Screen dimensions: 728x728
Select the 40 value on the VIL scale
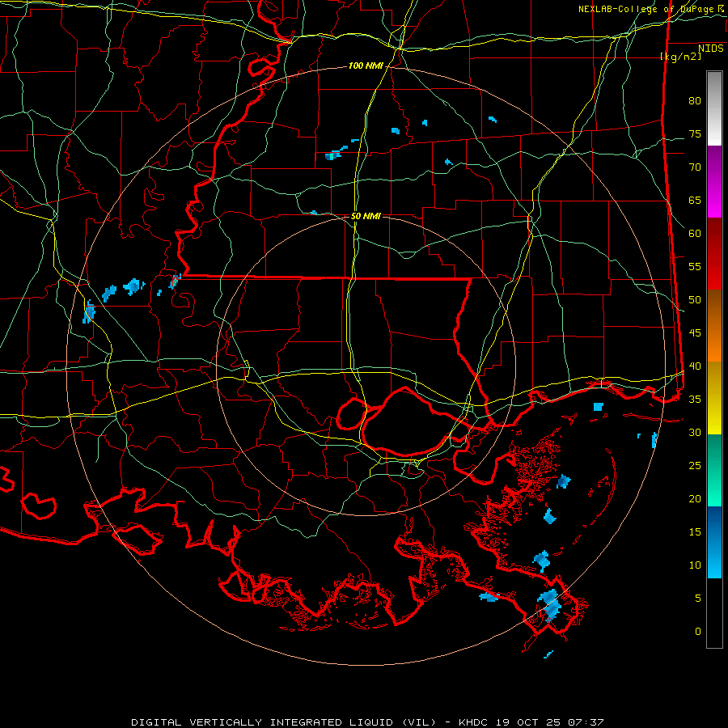(695, 366)
